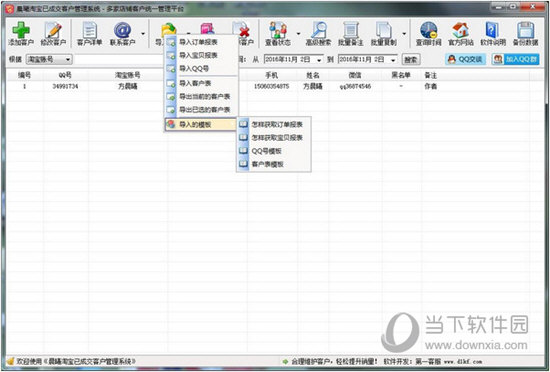Click the 作者 remark cell

click(430, 86)
